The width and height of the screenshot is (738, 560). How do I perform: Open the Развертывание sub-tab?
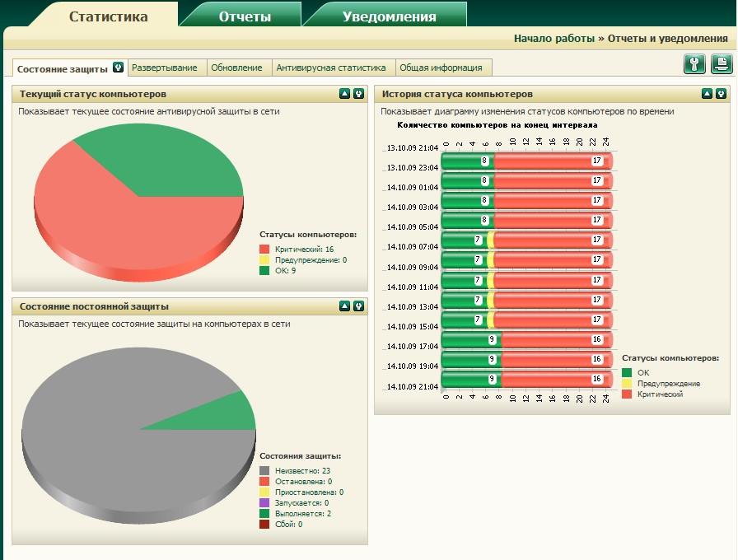(x=164, y=68)
